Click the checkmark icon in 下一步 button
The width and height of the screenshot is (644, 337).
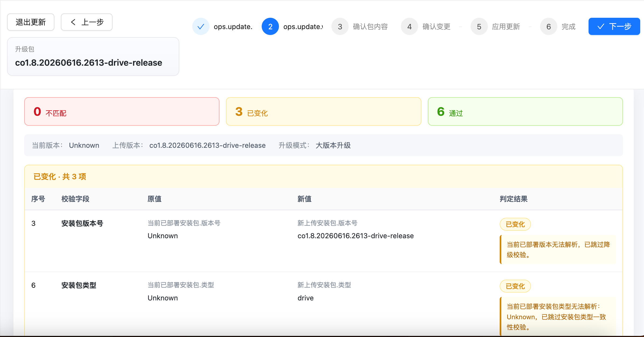(x=601, y=26)
